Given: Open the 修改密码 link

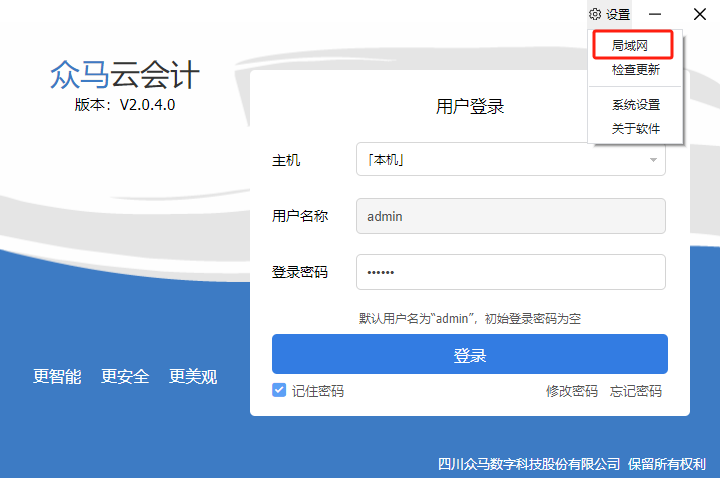Looking at the screenshot, I should (572, 391).
